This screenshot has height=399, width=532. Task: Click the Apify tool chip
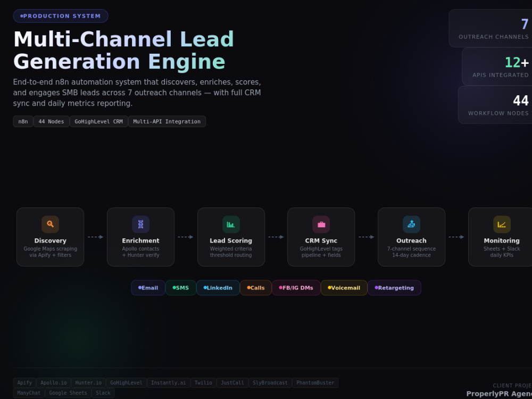24,383
